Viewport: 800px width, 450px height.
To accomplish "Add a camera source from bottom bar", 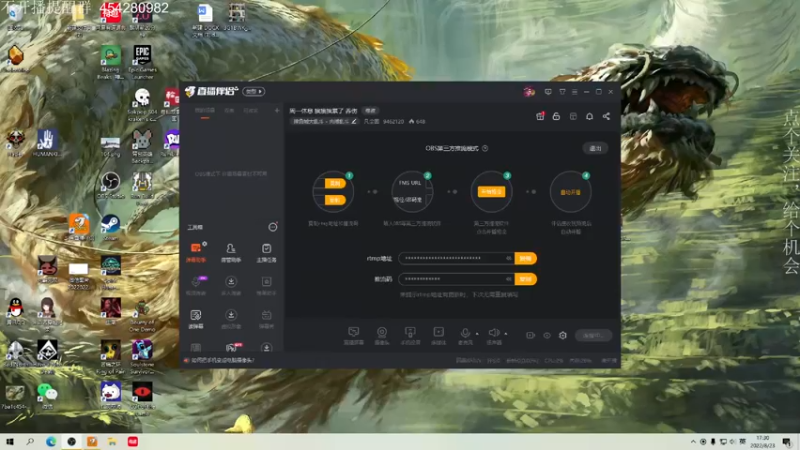I will (x=382, y=336).
